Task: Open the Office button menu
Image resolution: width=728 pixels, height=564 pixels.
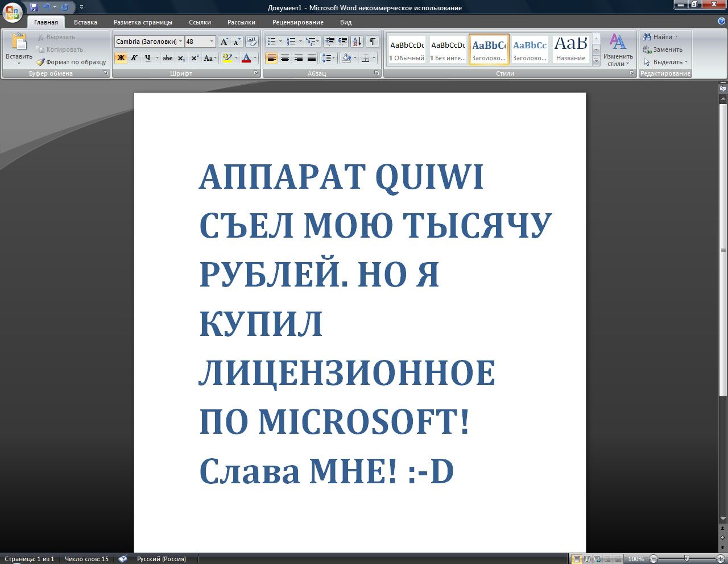Action: [x=13, y=13]
